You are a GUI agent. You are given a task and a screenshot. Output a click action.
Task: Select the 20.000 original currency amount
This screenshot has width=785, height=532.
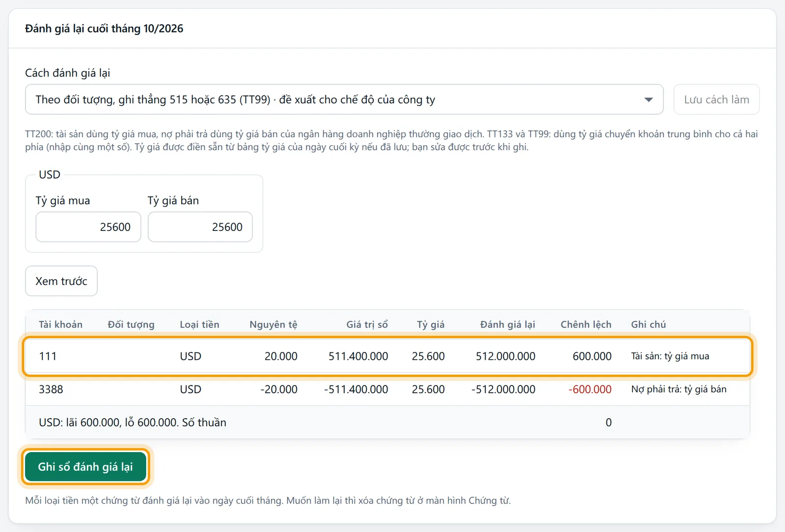point(281,356)
